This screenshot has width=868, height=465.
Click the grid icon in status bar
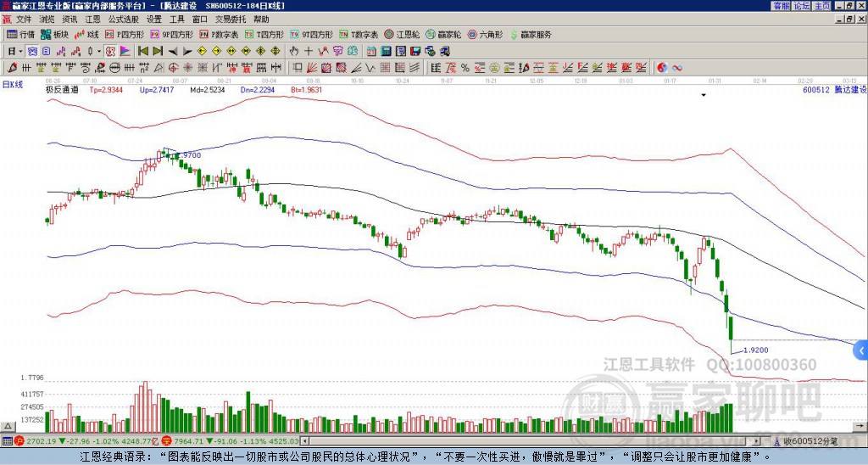coord(7,441)
